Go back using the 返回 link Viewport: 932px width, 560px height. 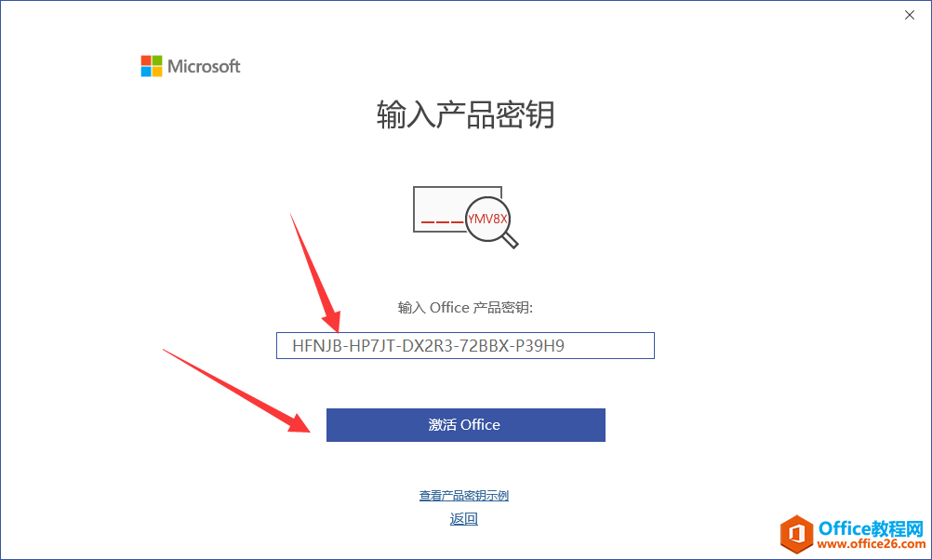tap(463, 519)
